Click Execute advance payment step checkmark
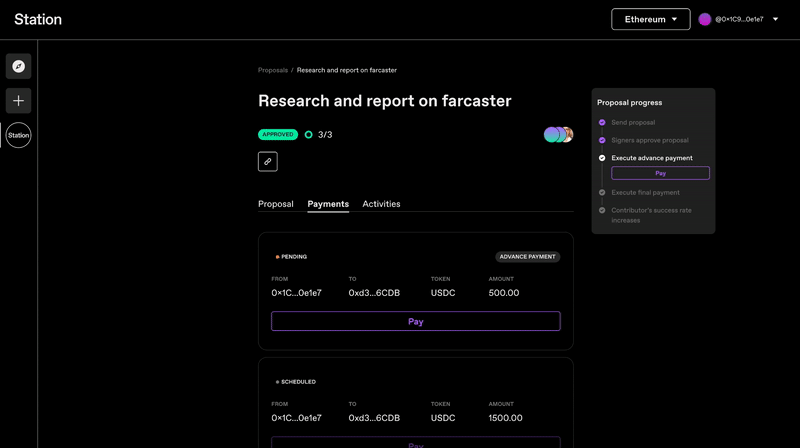 pyautogui.click(x=602, y=158)
